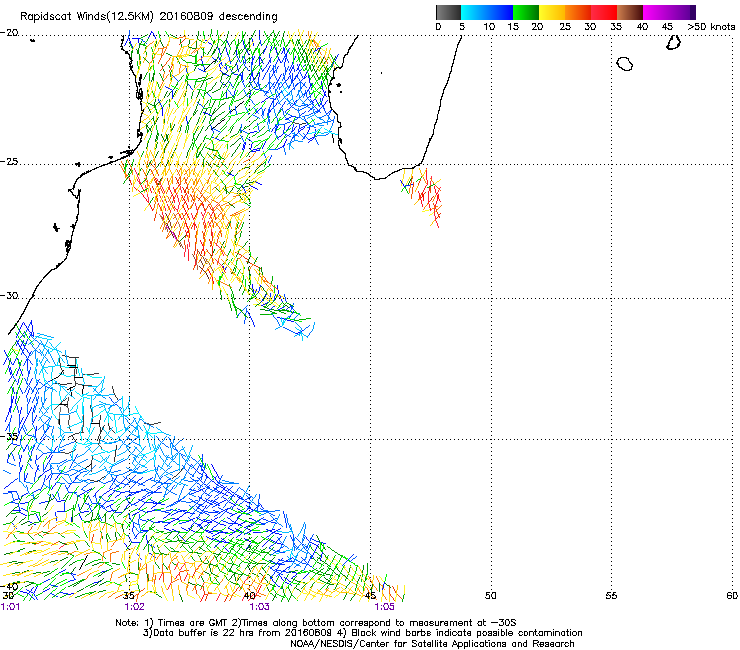Image resolution: width=740 pixels, height=650 pixels.
Task: Click the legend label '40' under the colorbar
Action: pos(642,27)
